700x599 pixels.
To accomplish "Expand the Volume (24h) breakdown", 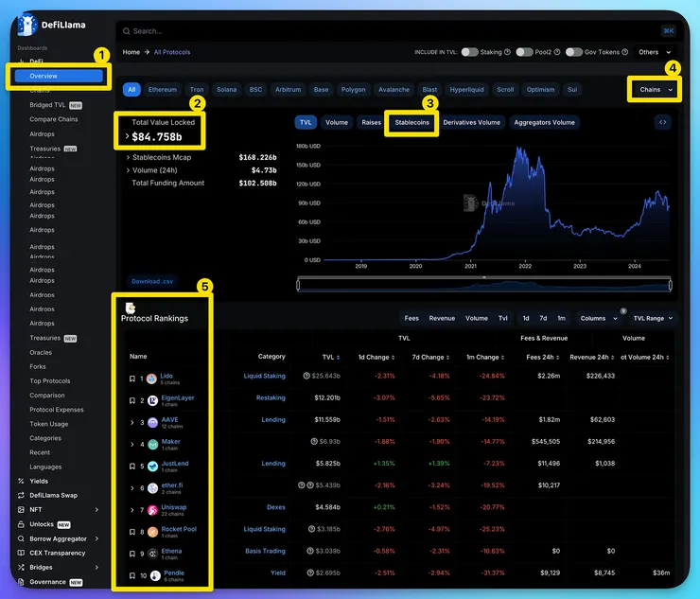I will pyautogui.click(x=128, y=170).
